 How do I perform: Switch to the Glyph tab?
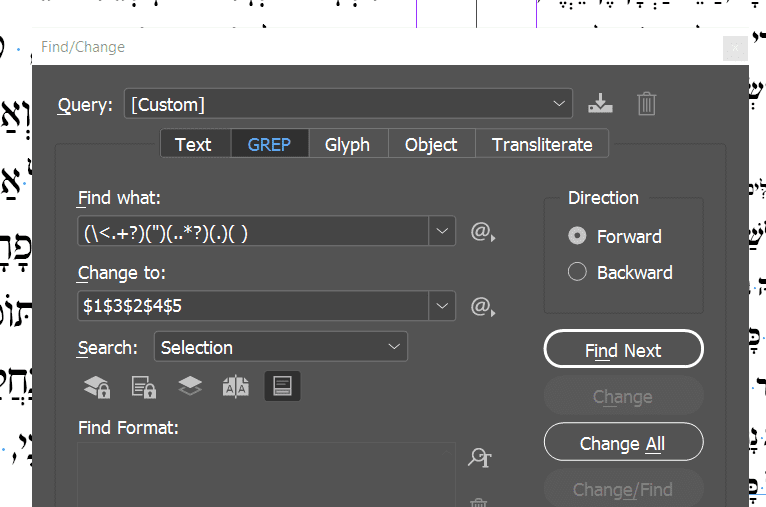click(347, 144)
